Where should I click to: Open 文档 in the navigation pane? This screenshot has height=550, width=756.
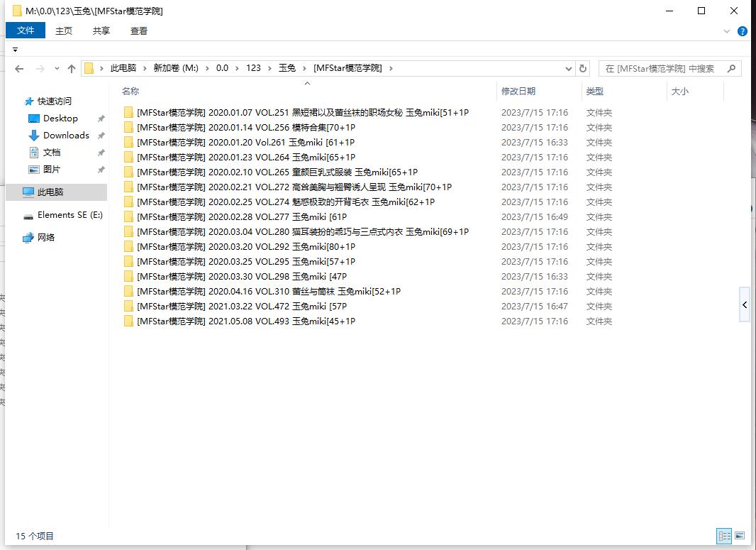pos(52,153)
